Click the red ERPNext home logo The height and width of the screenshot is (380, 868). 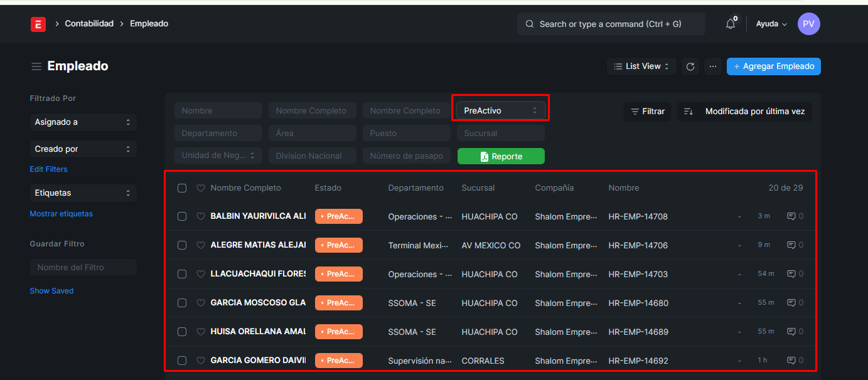coord(38,24)
